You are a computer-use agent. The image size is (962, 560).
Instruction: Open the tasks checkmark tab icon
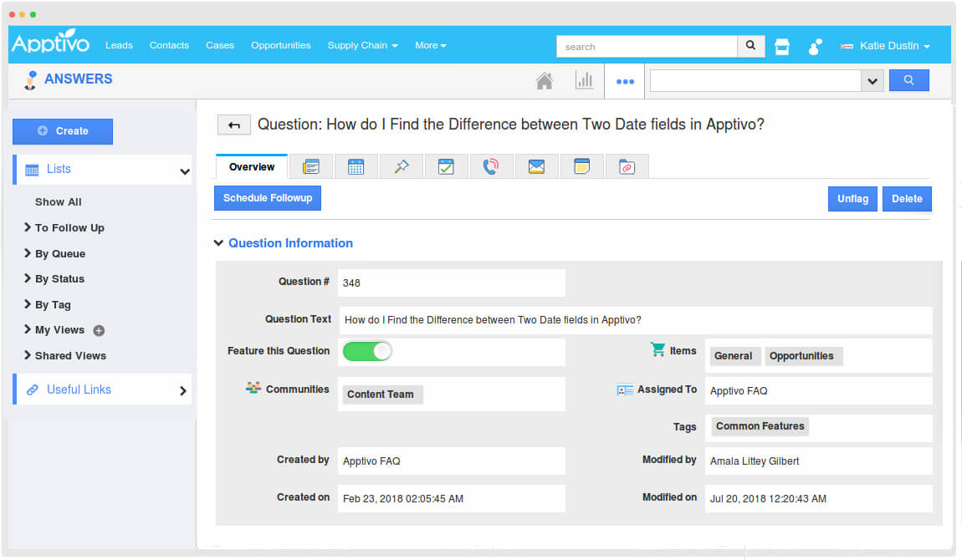pyautogui.click(x=446, y=167)
